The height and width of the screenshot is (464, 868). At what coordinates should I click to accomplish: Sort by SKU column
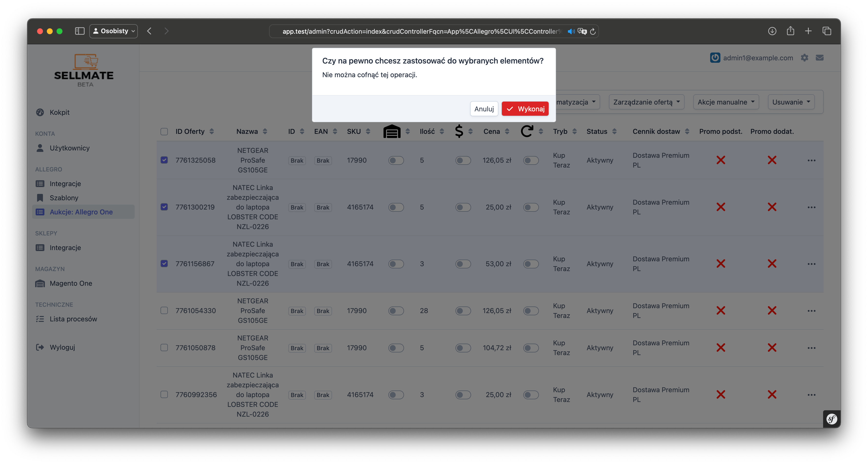tap(359, 132)
